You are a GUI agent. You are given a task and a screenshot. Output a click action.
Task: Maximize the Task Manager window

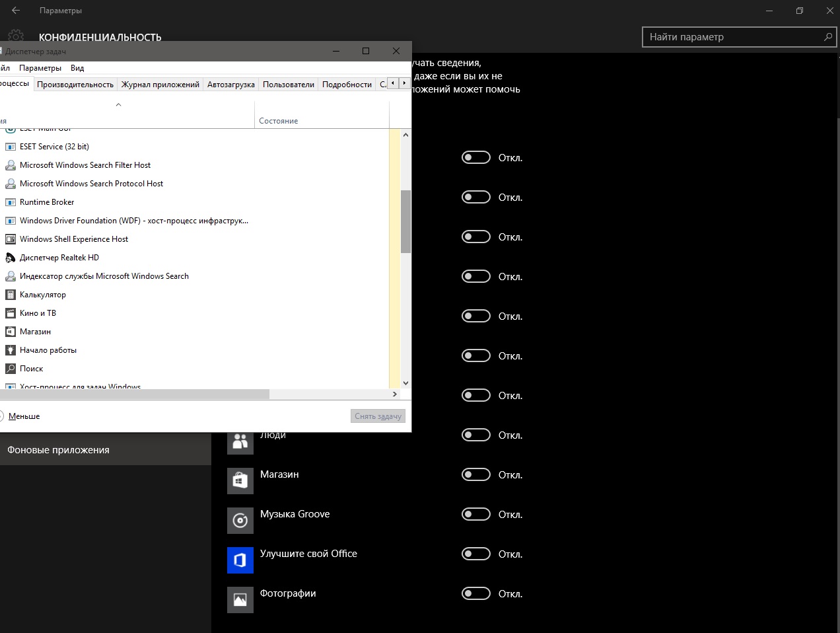tap(366, 51)
